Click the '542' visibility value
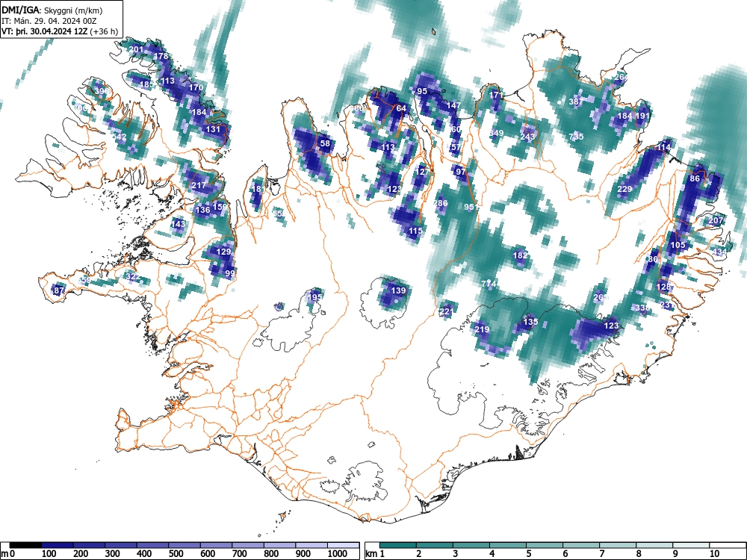This screenshot has height=560, width=747. pos(119,137)
